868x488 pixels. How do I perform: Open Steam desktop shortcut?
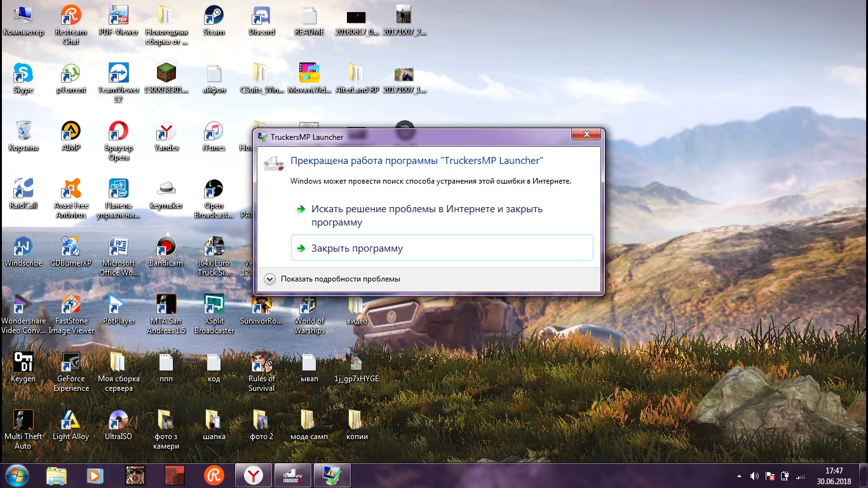coord(214,21)
